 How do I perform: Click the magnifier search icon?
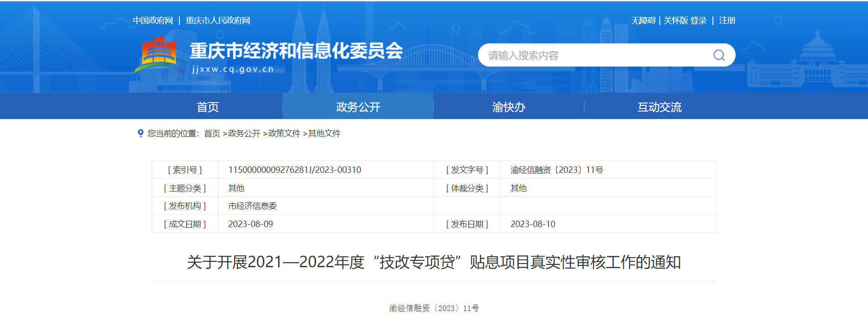pos(719,55)
